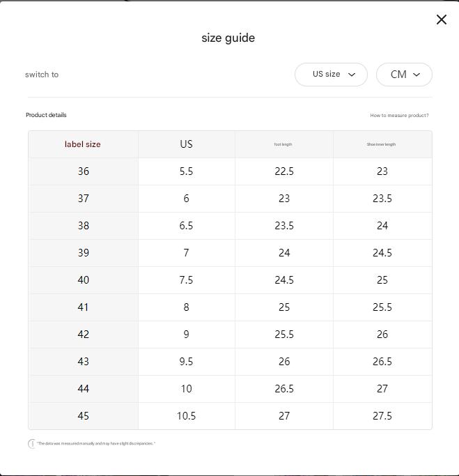The height and width of the screenshot is (476, 459).
Task: Click the US 7.5 size cell
Action: [x=186, y=280]
